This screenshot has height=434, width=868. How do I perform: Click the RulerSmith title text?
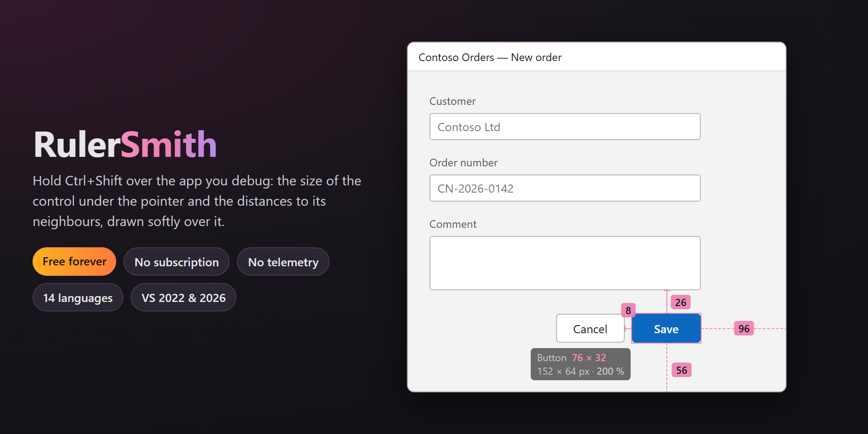[x=125, y=145]
